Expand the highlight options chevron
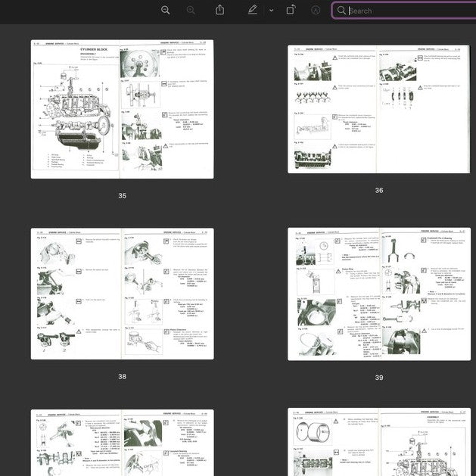Image resolution: width=476 pixels, height=476 pixels. click(271, 11)
